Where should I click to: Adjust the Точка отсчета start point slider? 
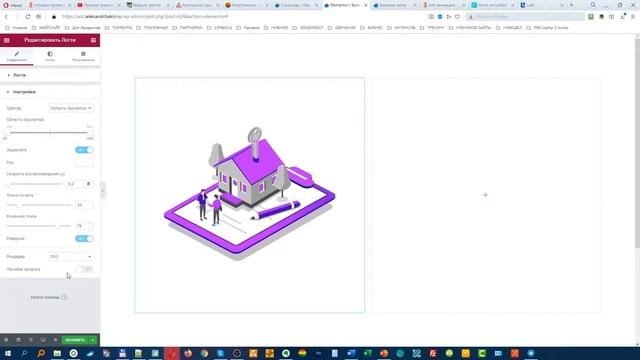pos(38,205)
